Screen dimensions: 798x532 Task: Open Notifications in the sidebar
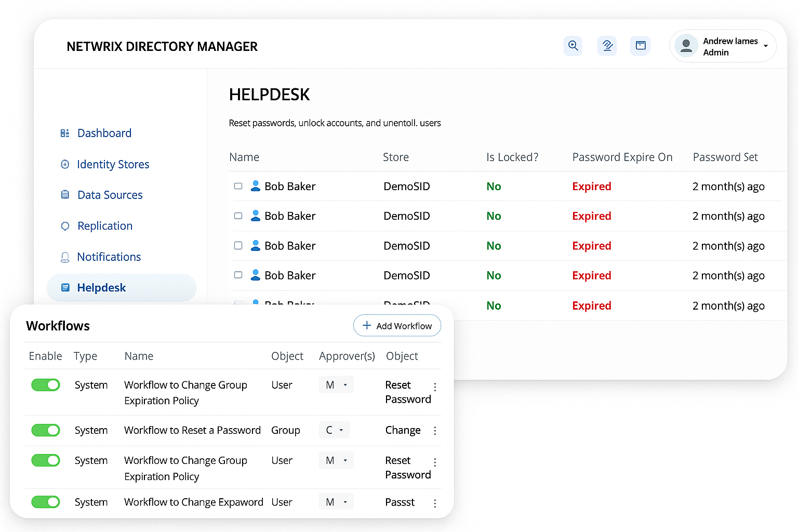tap(109, 257)
